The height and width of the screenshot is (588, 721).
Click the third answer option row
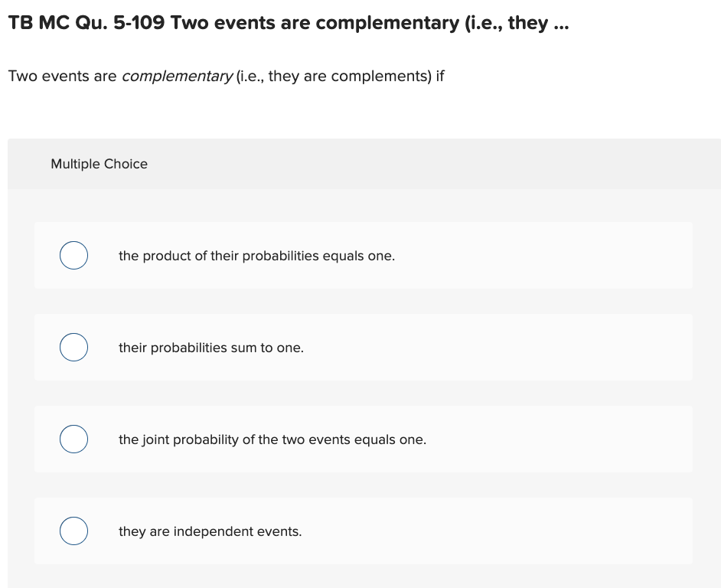coord(364,439)
